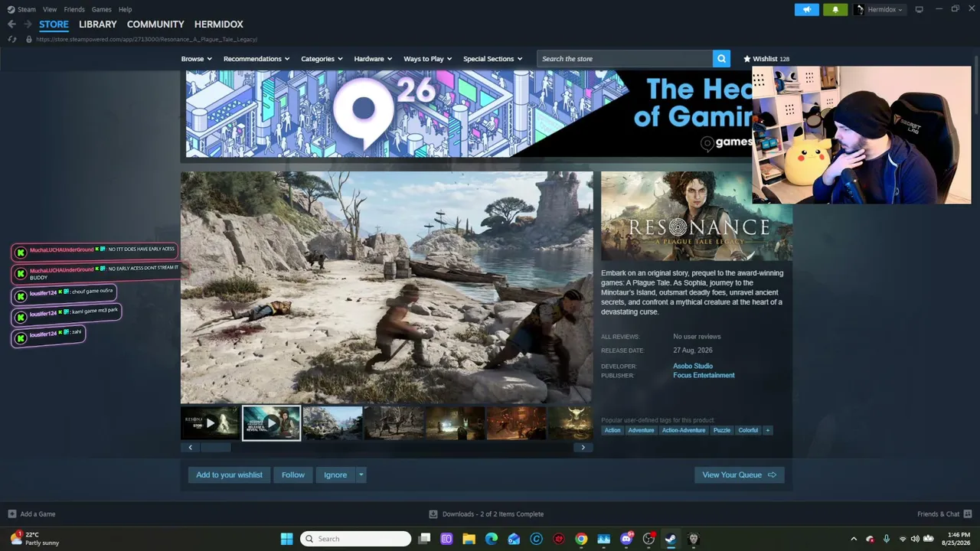Open Task View on the taskbar
Viewport: 980px width, 551px height.
coord(425,539)
